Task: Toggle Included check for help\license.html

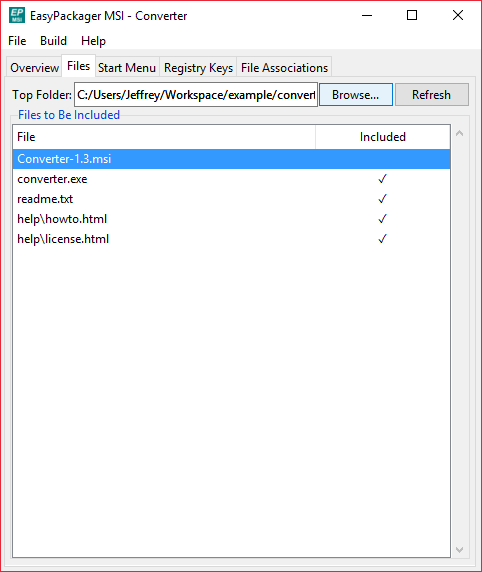Action: coord(382,239)
